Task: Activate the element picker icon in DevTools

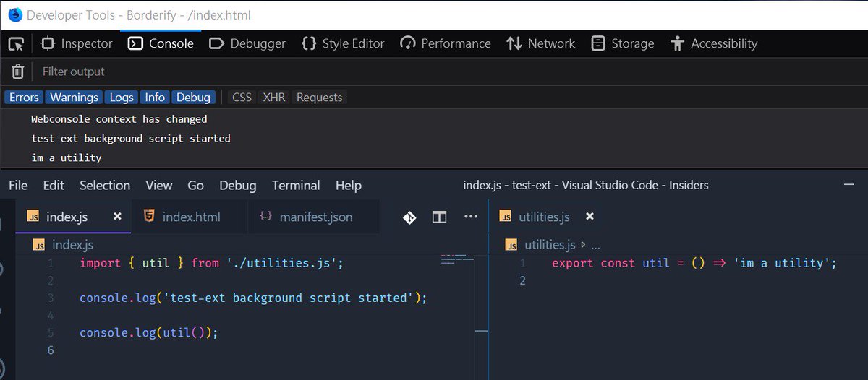Action: (16, 44)
